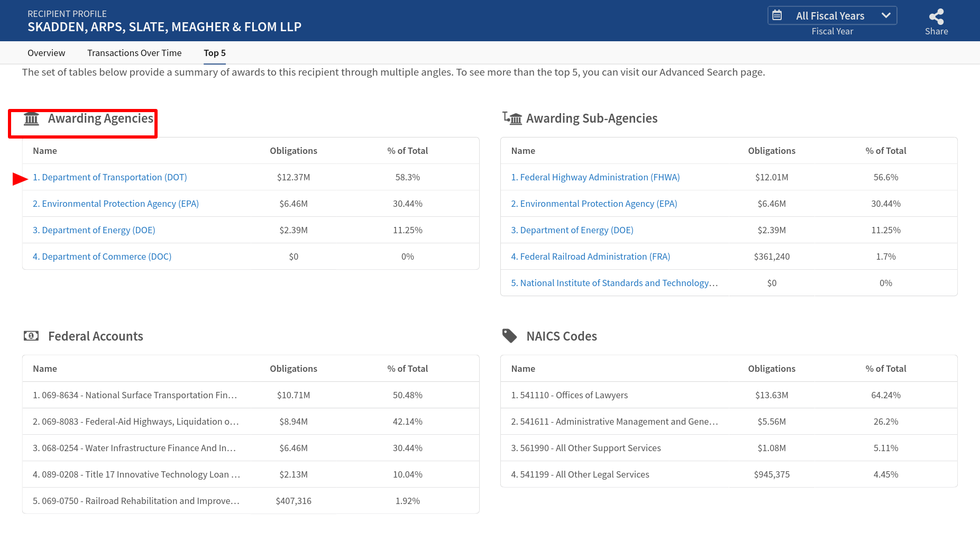The height and width of the screenshot is (540, 980).
Task: Click 541110 Offices of Lawyers row
Action: pyautogui.click(x=729, y=395)
